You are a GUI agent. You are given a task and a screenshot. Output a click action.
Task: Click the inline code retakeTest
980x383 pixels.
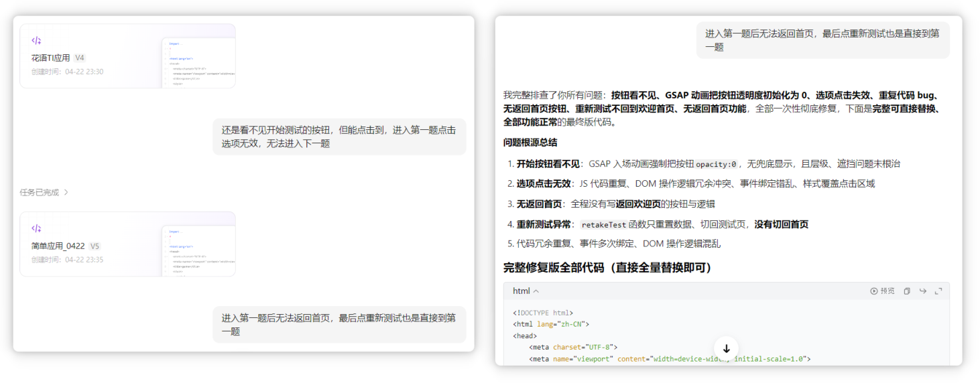pos(603,224)
